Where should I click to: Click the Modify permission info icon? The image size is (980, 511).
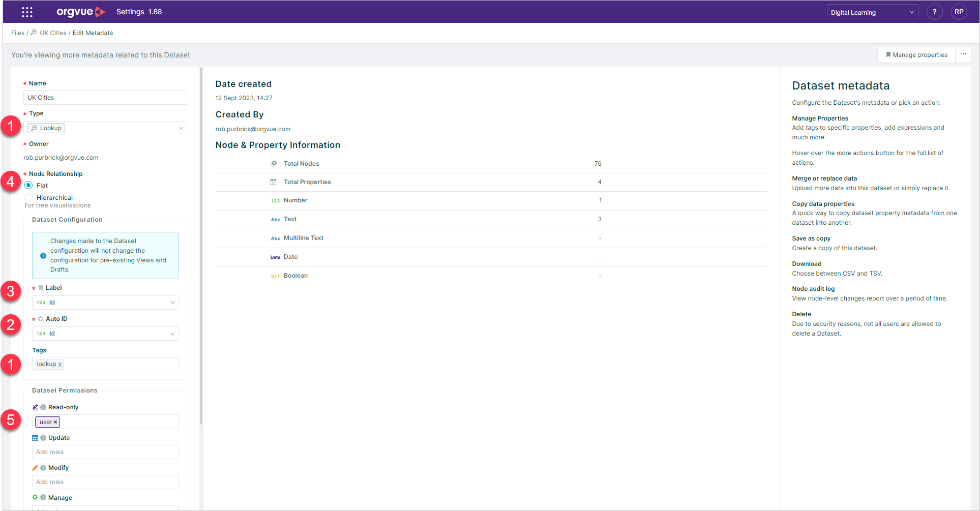pyautogui.click(x=43, y=468)
